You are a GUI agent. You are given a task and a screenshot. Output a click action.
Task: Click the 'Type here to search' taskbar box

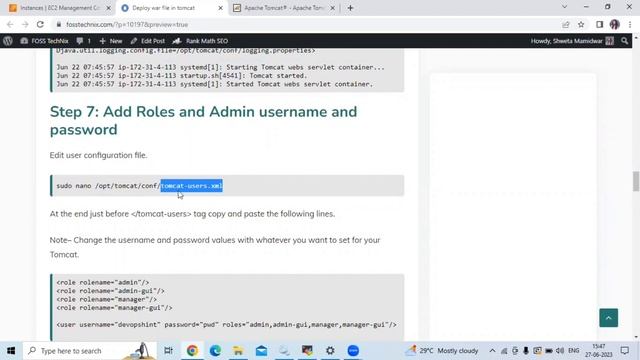(x=90, y=351)
